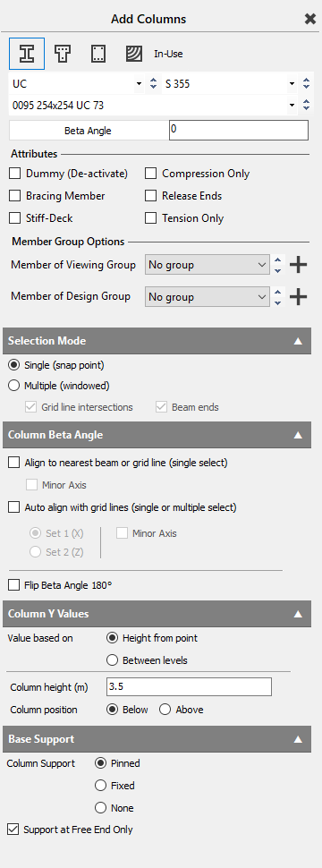
Task: Click the Beta Angle button
Action: 89,131
